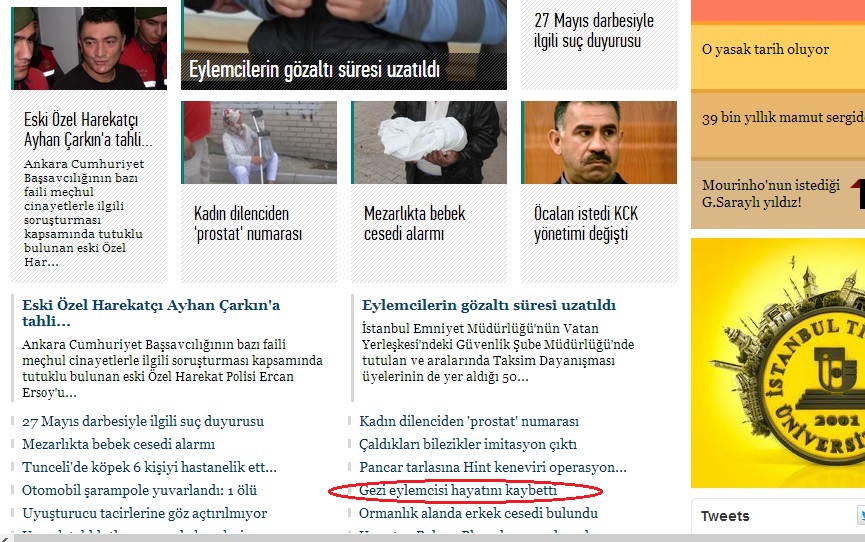Click the horizontal scrollbar left arrow

point(4,538)
